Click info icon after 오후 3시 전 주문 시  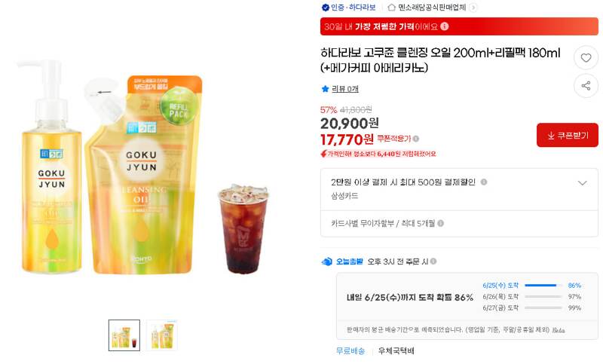433,262
